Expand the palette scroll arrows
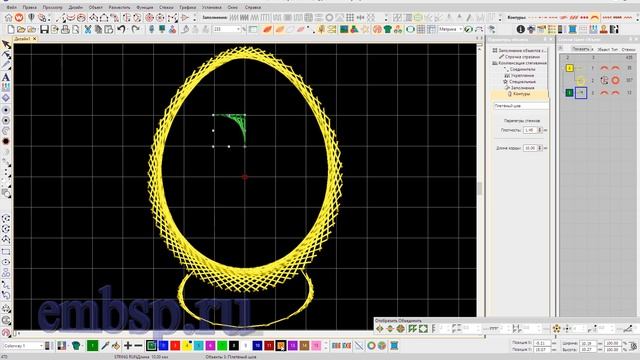 pyautogui.click(x=326, y=346)
